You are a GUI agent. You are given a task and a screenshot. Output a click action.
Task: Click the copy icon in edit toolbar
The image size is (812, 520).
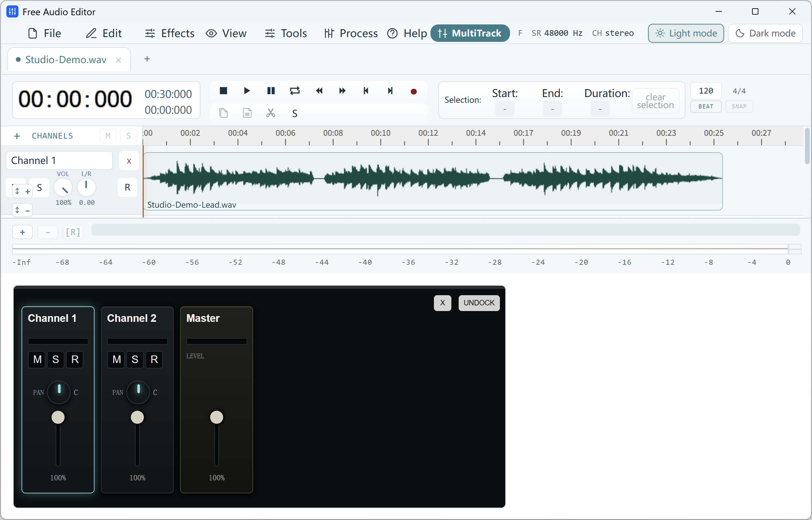[223, 113]
